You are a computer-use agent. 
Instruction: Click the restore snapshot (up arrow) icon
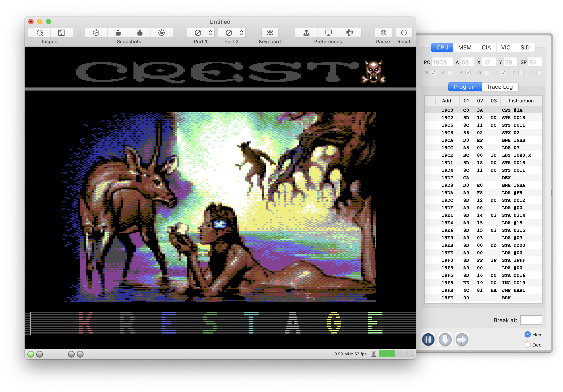(x=140, y=33)
